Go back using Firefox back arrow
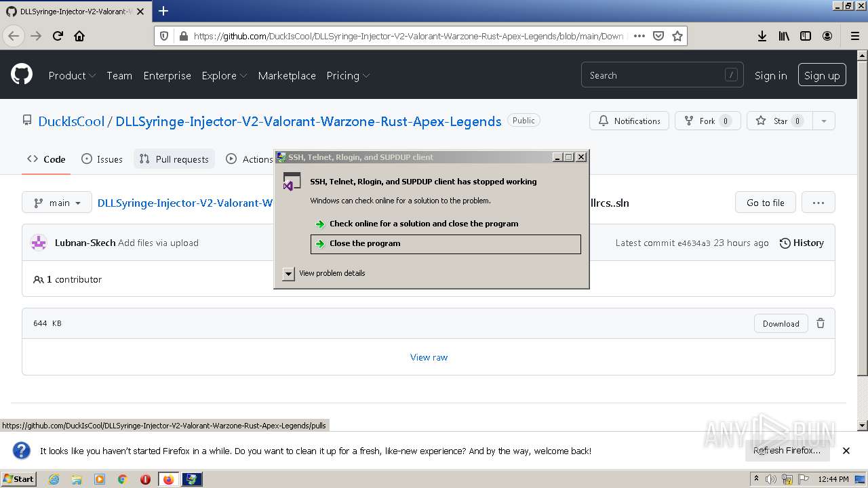Screen dimensions: 868x488 tap(14, 36)
